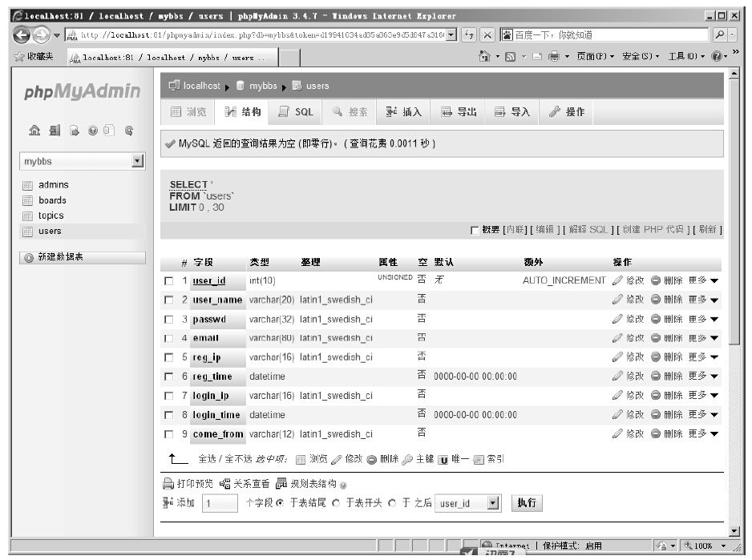Click the browse icon beside admins table
Screen dimensions: 752x560
[28, 185]
